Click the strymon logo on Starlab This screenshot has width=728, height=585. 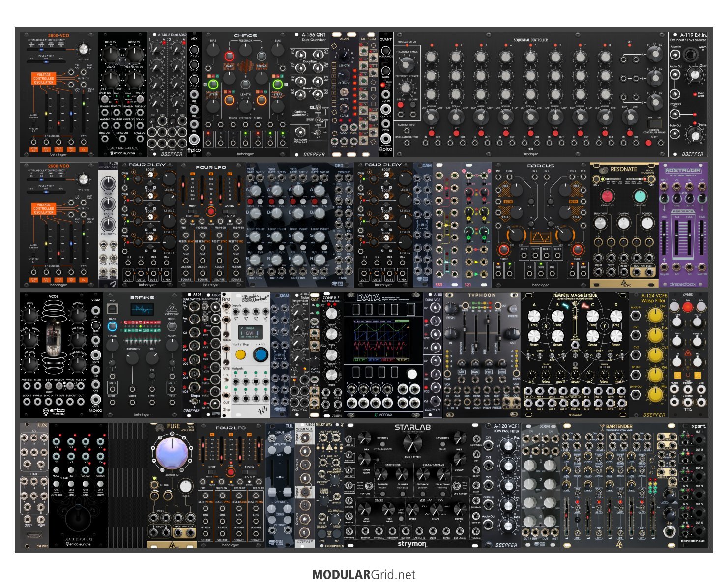tap(412, 543)
